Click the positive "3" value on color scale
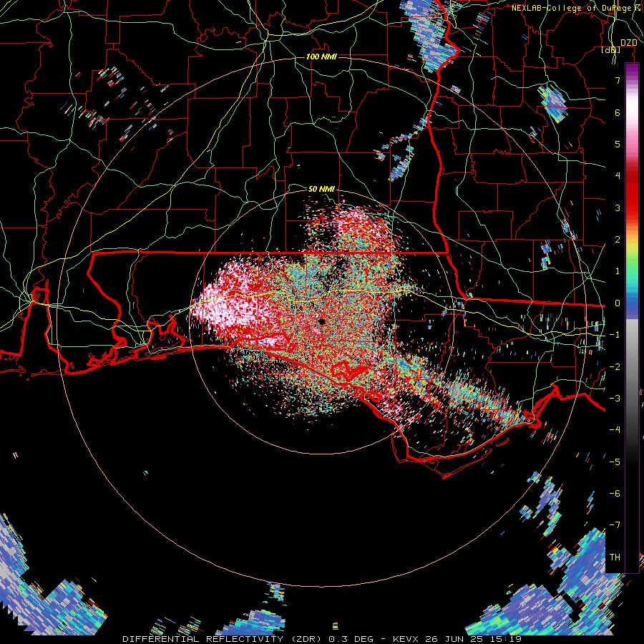The image size is (644, 644). click(618, 208)
